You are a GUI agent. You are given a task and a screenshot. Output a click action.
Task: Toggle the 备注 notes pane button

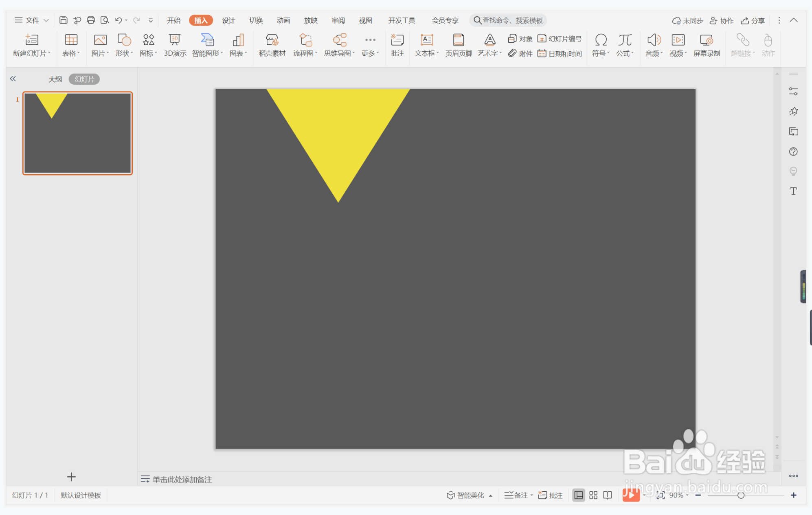click(516, 495)
